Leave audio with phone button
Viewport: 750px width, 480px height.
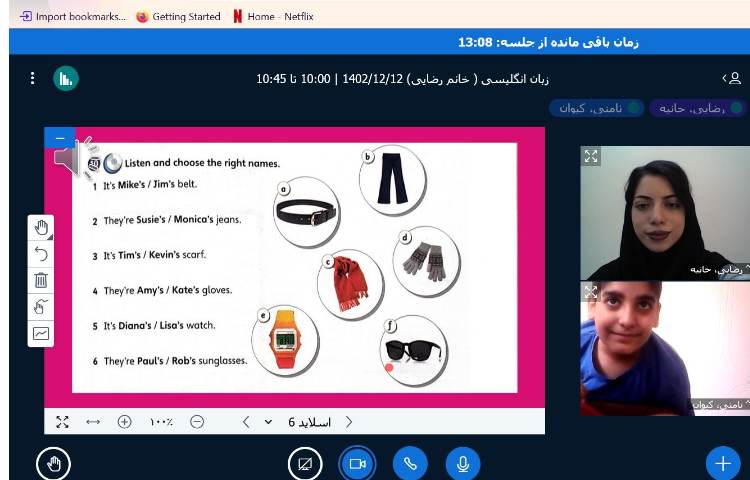pos(410,463)
